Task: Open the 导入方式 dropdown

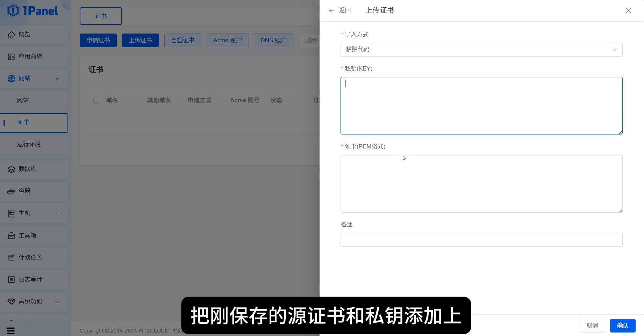Action: pyautogui.click(x=481, y=50)
